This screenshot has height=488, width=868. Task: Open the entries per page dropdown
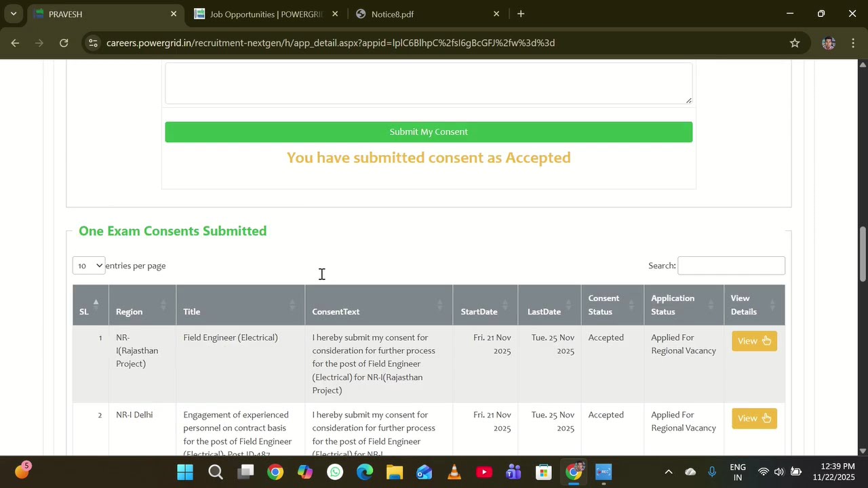click(89, 266)
